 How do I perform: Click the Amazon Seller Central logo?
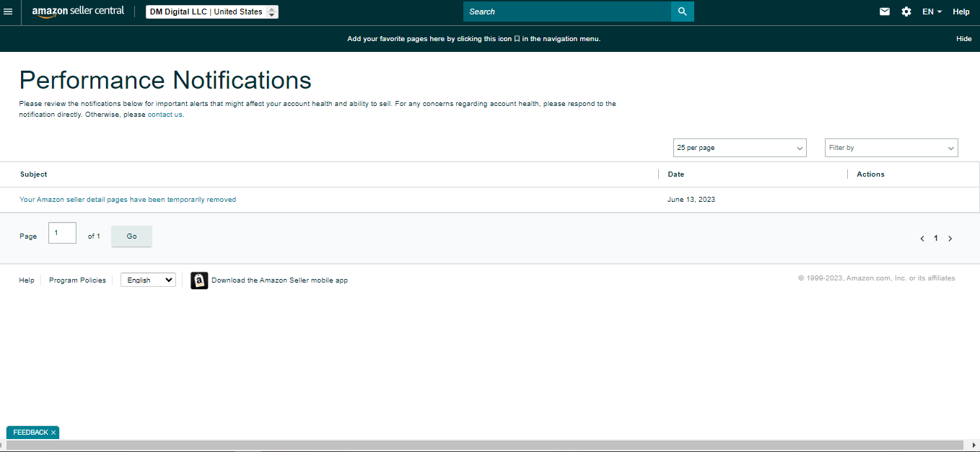point(78,12)
